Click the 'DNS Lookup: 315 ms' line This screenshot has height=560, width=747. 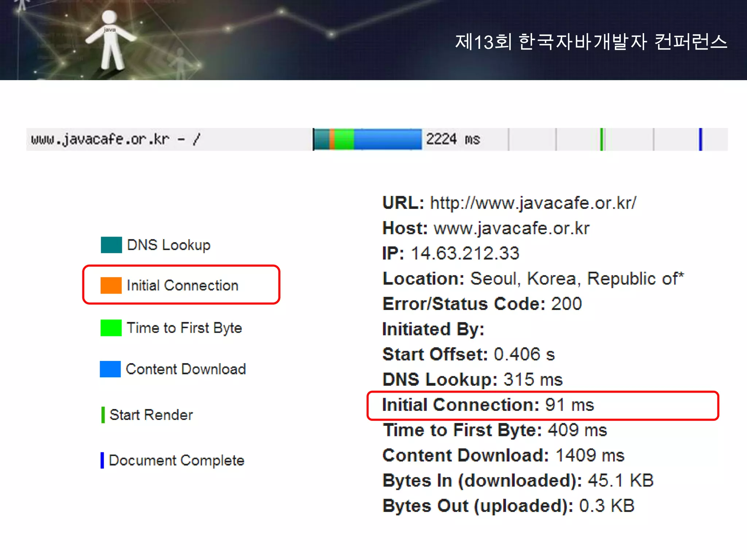(x=473, y=380)
